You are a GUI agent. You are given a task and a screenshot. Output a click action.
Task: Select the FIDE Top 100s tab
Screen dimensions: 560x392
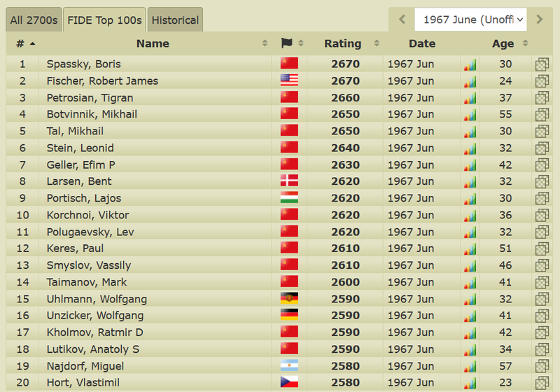(x=104, y=20)
